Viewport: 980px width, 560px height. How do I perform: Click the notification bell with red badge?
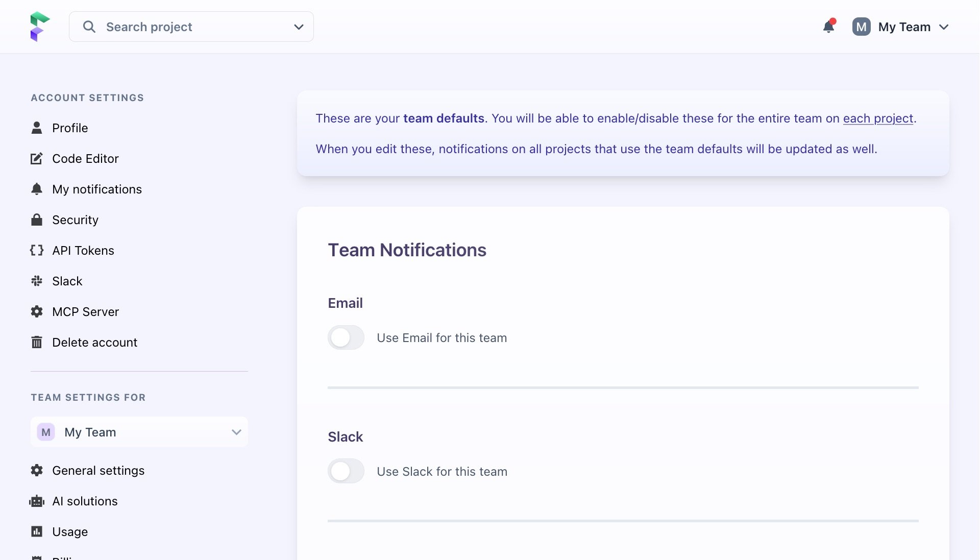[828, 27]
